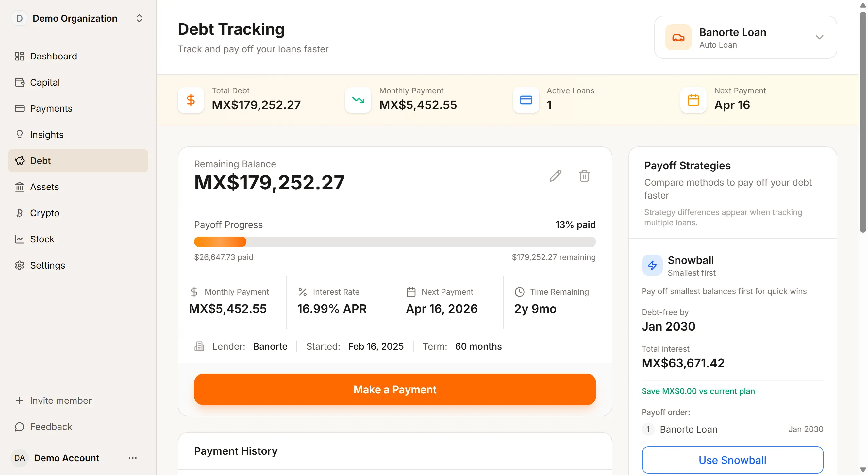Click the "Apr 16" next payment summary value
This screenshot has width=868, height=475.
coord(732,105)
